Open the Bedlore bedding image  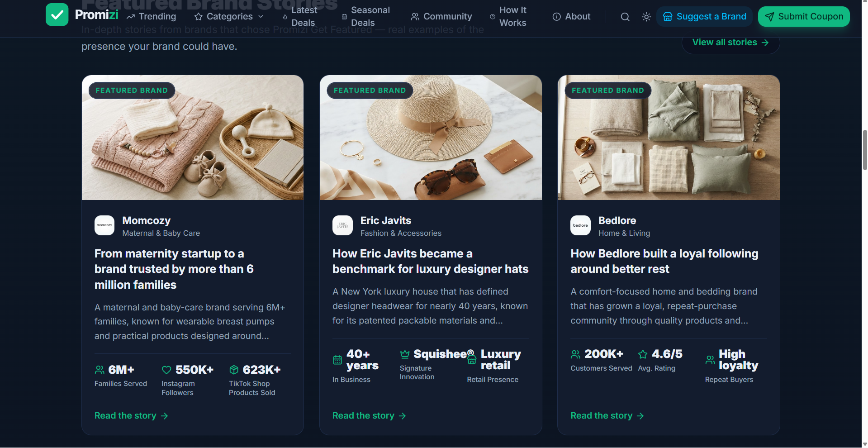coord(669,138)
